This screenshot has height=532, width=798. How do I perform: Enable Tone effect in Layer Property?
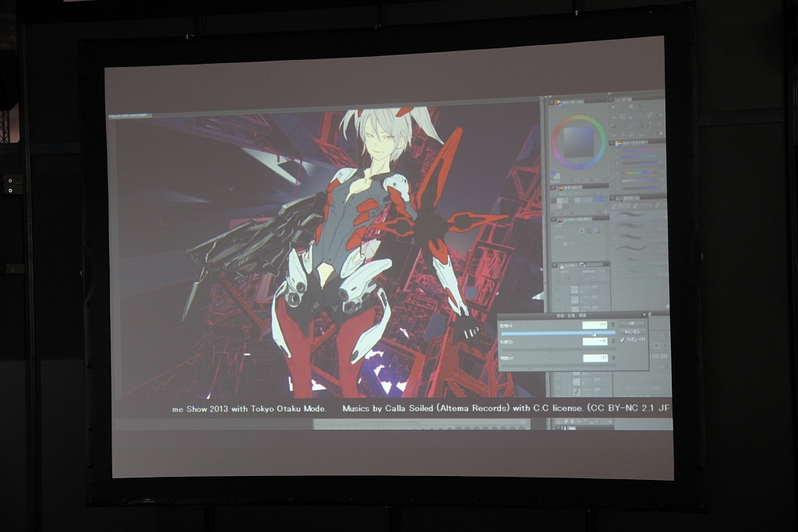589,231
